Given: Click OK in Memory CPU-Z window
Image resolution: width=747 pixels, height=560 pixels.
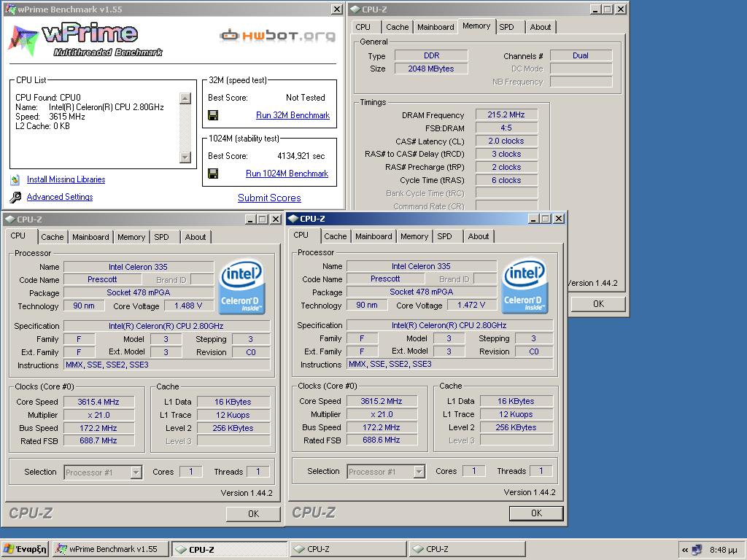Looking at the screenshot, I should coord(598,304).
